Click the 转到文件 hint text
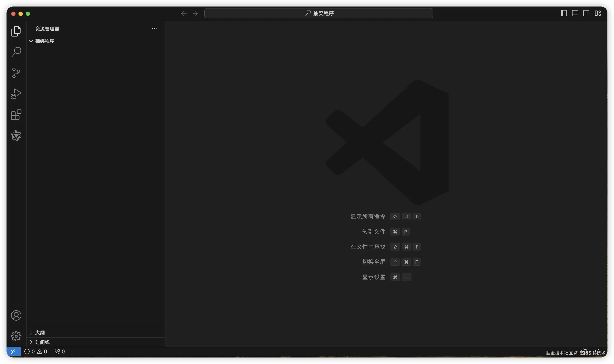Image resolution: width=614 pixels, height=364 pixels. click(374, 232)
